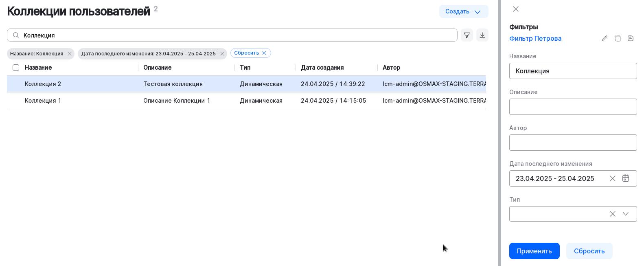Expand the Создать dropdown button
Screen dimensions: 644x266
click(463, 11)
